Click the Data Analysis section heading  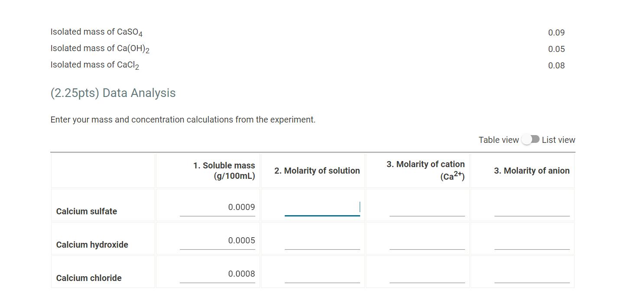pyautogui.click(x=113, y=93)
